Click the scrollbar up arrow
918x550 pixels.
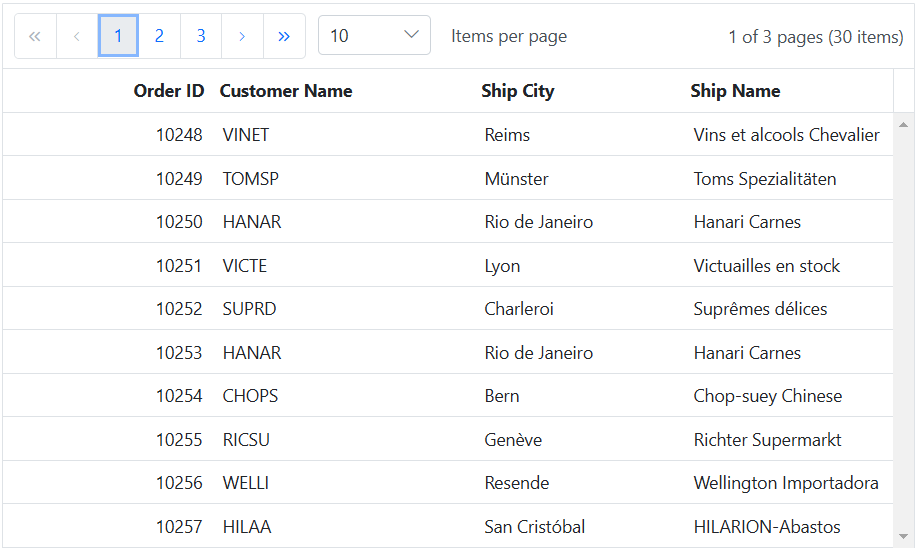click(x=903, y=124)
